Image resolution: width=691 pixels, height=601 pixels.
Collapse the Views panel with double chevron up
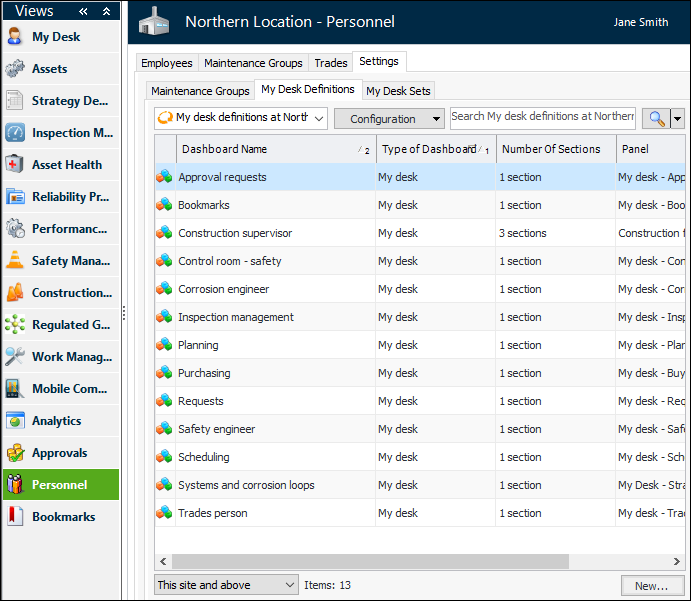click(107, 11)
